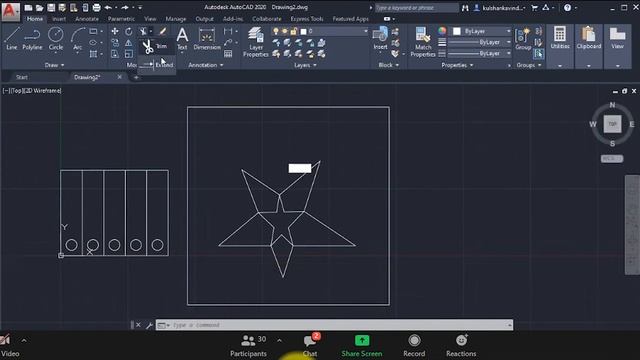
Task: Click Share Screen in Zoom bar
Action: (x=362, y=346)
